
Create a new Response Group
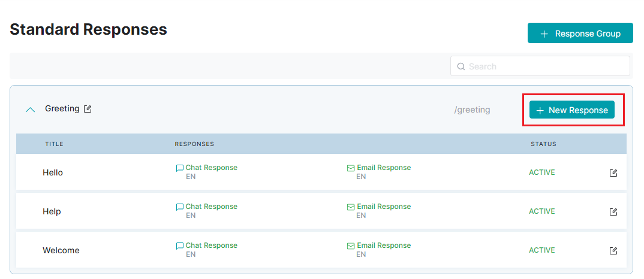pyautogui.click(x=580, y=34)
